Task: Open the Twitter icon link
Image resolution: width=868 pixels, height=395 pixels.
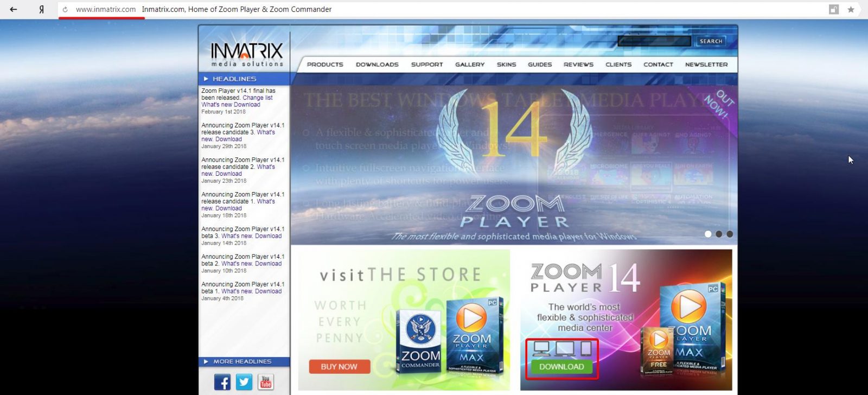Action: pyautogui.click(x=244, y=382)
